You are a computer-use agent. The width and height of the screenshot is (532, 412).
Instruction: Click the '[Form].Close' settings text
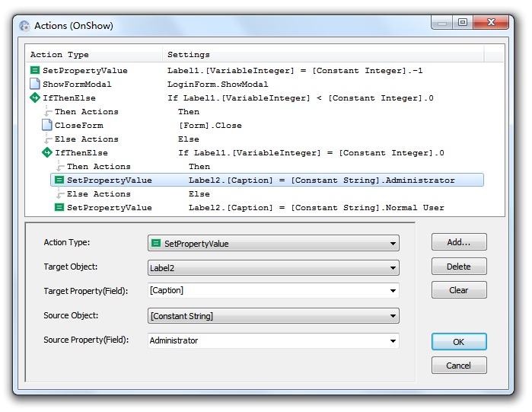click(x=210, y=125)
